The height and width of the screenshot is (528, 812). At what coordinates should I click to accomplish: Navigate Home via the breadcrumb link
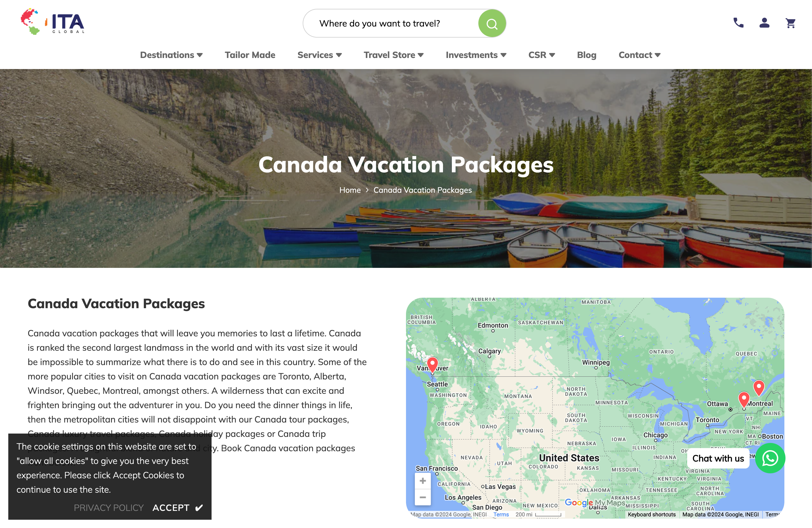click(x=350, y=190)
